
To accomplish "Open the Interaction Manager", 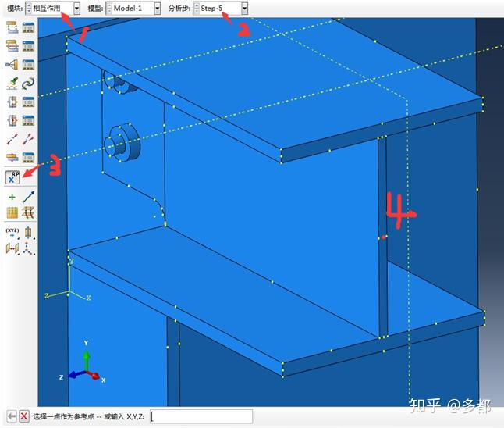I will pos(28,27).
